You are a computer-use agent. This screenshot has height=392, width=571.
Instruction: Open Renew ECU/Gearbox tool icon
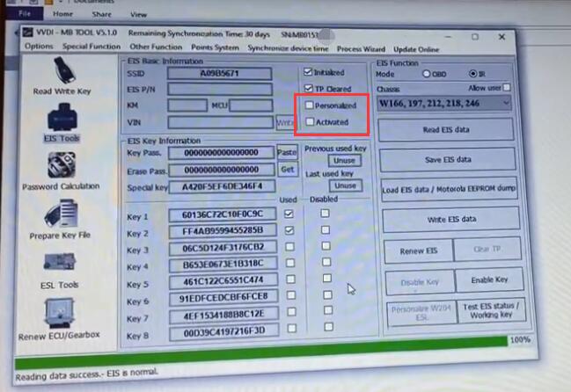(61, 316)
